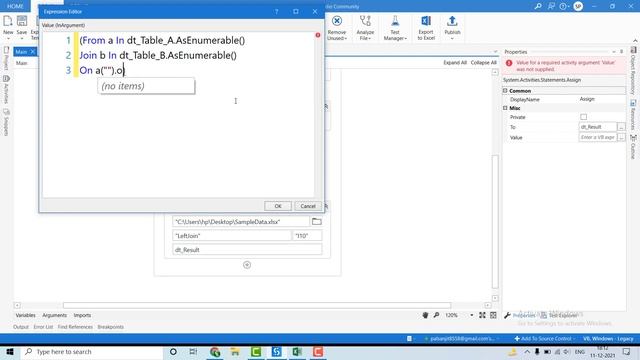Click the Export to Excel icon

pos(426,21)
